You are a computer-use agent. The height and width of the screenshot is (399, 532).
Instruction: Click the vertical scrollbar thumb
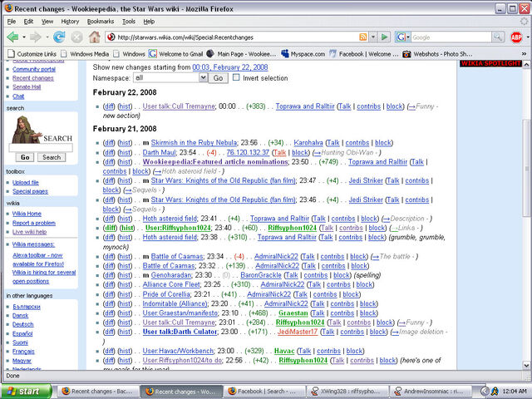526,168
